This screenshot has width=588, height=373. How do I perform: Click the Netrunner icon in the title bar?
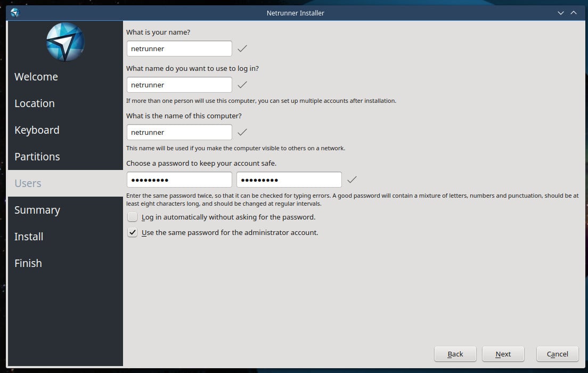(15, 13)
